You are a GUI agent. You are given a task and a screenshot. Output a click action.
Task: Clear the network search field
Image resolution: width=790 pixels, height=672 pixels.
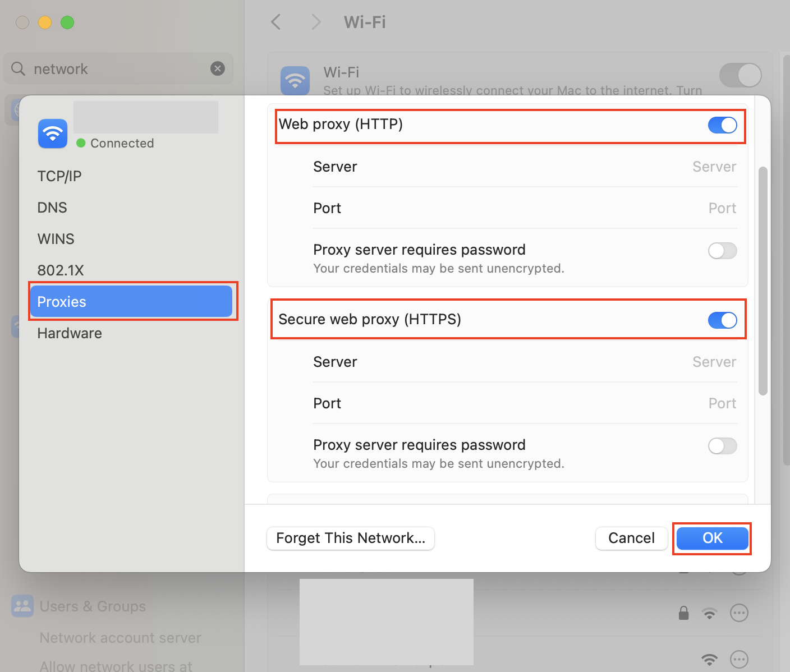(218, 68)
